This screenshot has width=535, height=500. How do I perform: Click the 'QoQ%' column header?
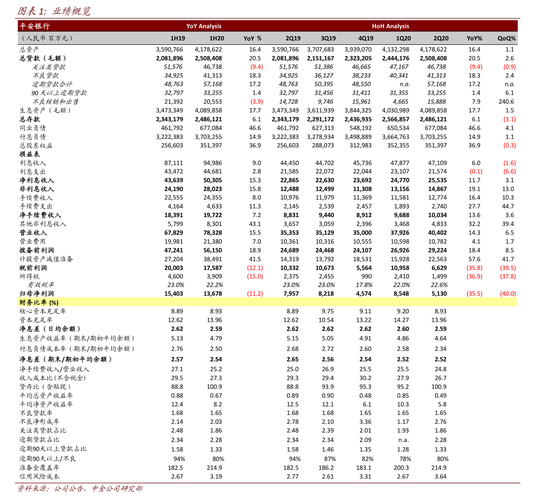point(506,38)
